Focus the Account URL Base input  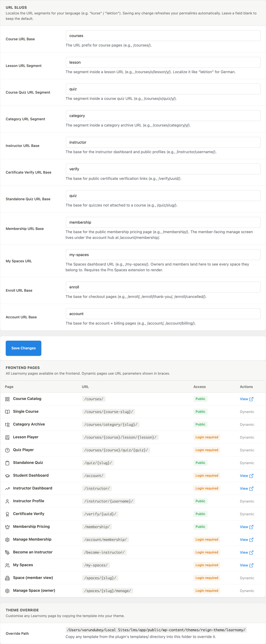[163, 314]
